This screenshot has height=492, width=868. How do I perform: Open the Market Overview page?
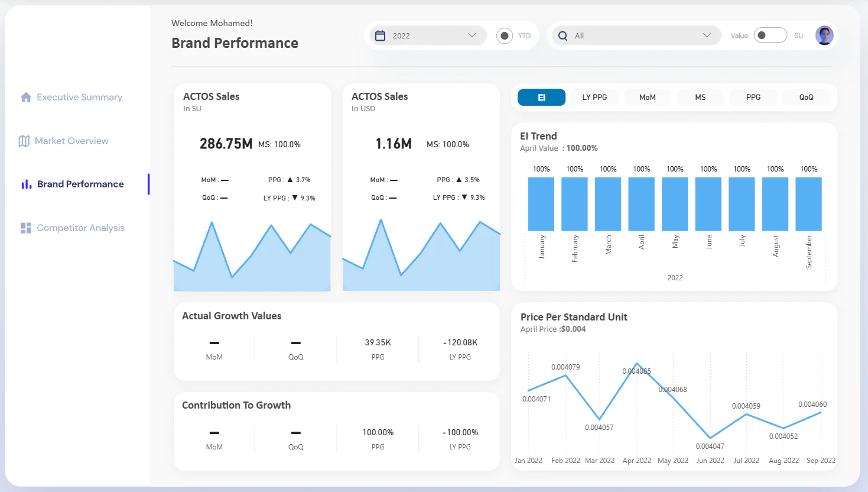coord(71,141)
